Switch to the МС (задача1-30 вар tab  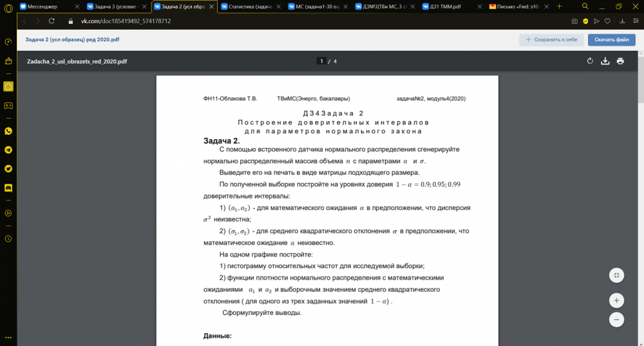pyautogui.click(x=317, y=6)
